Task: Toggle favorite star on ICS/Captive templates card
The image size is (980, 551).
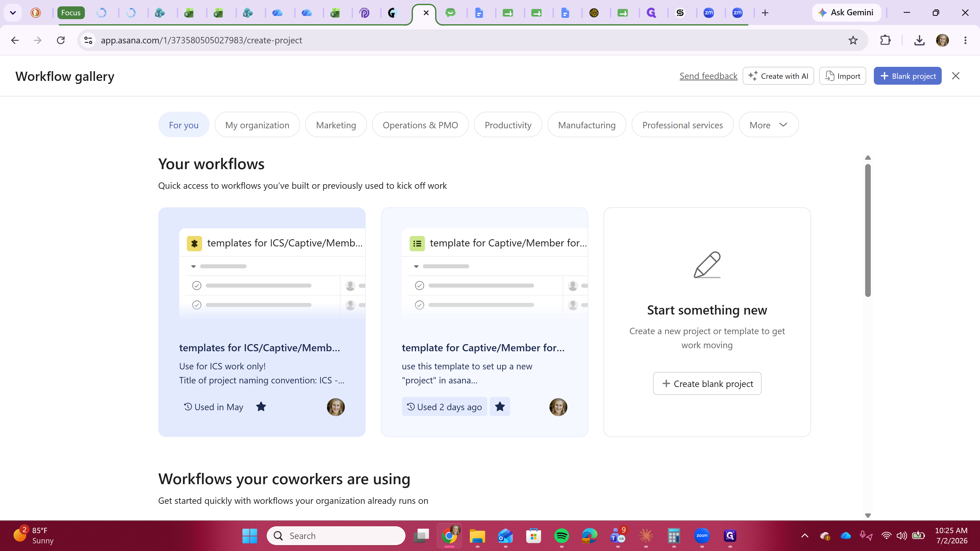Action: pyautogui.click(x=261, y=407)
